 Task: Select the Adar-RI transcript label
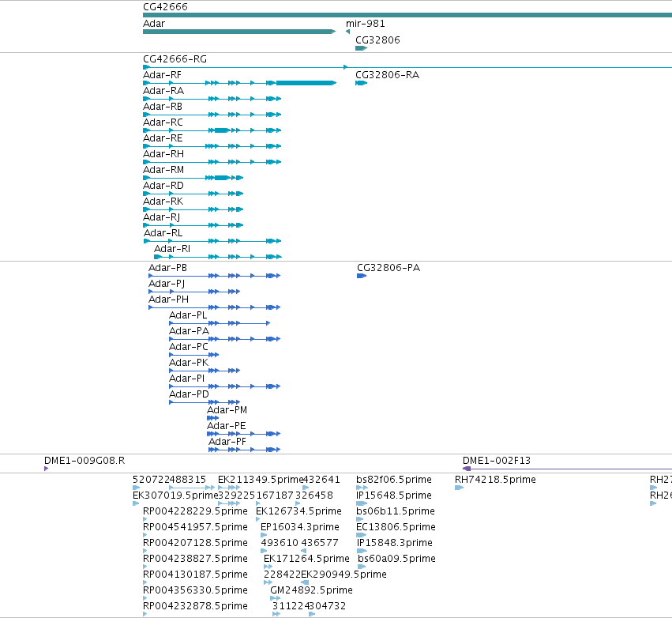pos(172,249)
